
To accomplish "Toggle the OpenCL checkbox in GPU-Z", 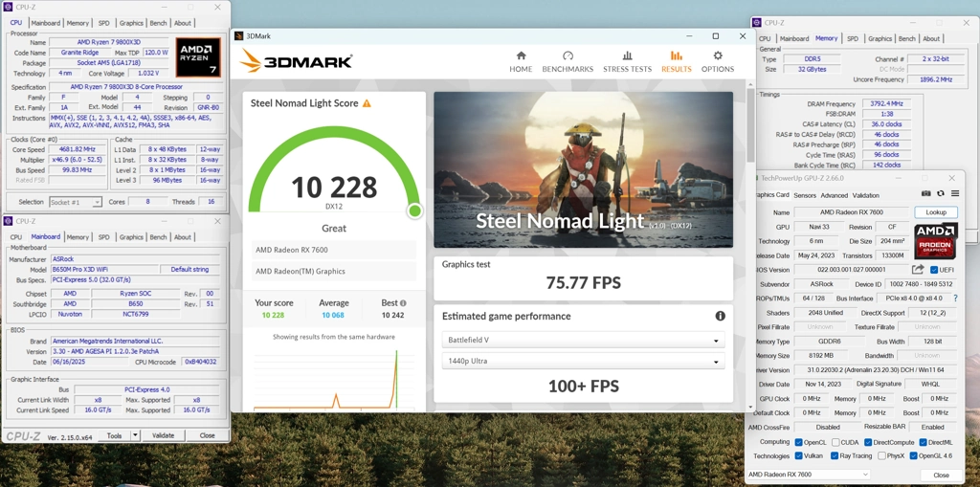I will click(798, 442).
